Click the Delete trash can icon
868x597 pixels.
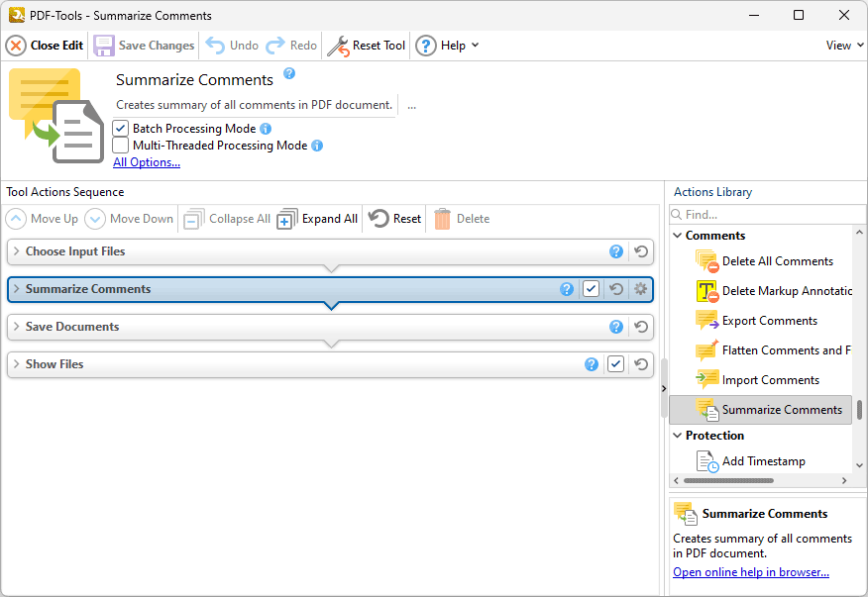tap(442, 219)
